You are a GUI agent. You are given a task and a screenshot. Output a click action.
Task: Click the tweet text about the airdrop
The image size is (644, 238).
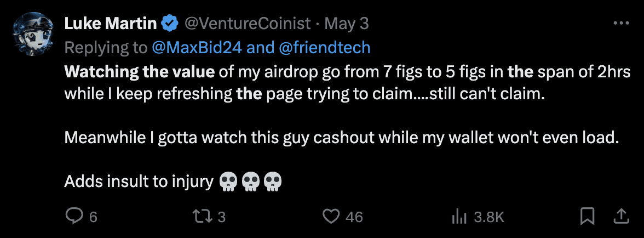(x=329, y=82)
